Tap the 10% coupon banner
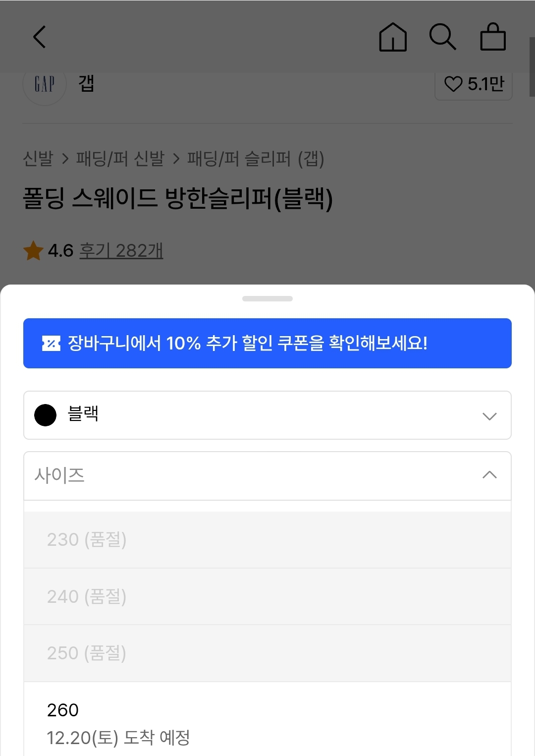 coord(267,343)
